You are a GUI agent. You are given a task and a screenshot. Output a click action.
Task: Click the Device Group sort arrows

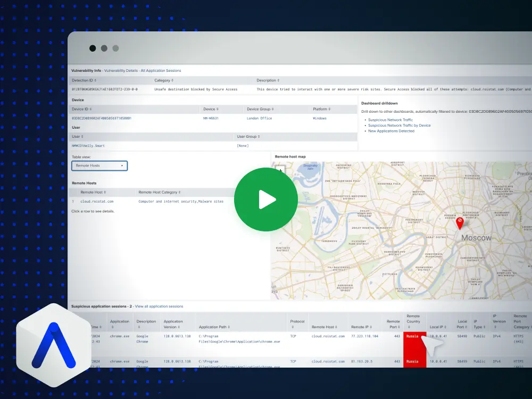(x=273, y=109)
